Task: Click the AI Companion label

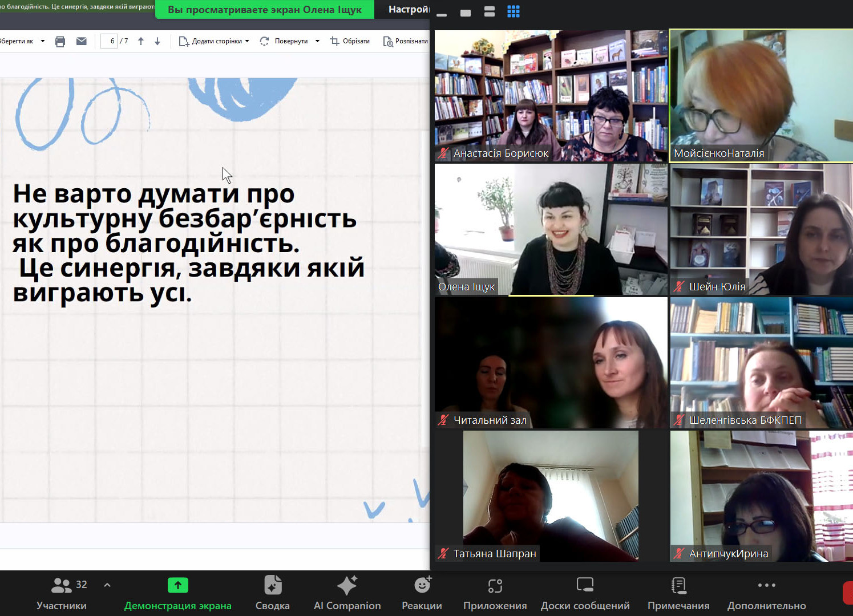Action: [347, 606]
